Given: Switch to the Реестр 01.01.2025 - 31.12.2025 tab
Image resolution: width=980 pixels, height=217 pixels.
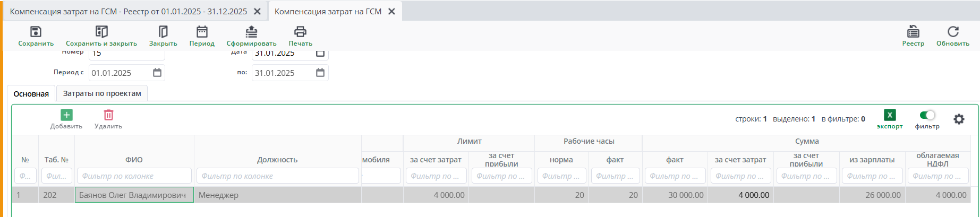Looking at the screenshot, I should tap(129, 11).
